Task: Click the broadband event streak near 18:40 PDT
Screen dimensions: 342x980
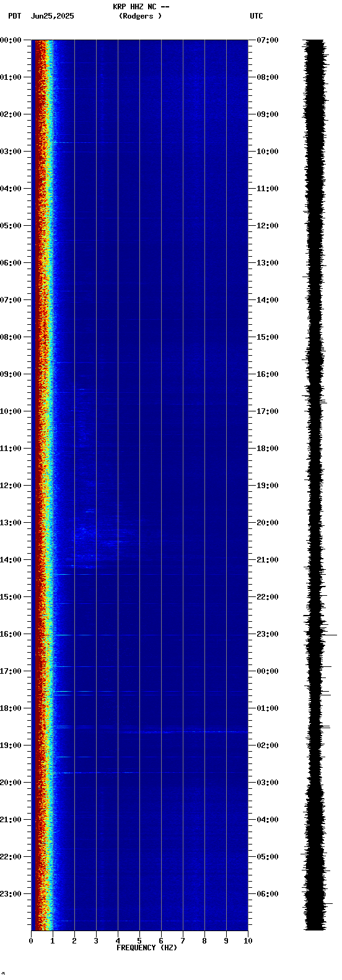Action: pyautogui.click(x=184, y=732)
